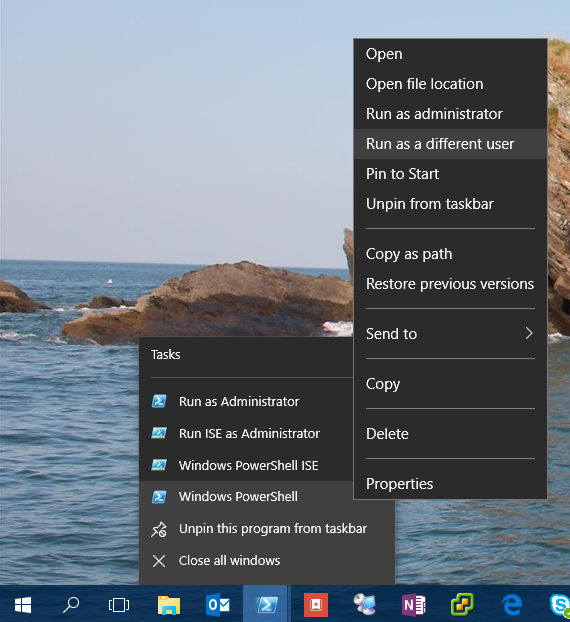Open the Windows Start button
Screen dimensions: 570x622
pos(23,605)
